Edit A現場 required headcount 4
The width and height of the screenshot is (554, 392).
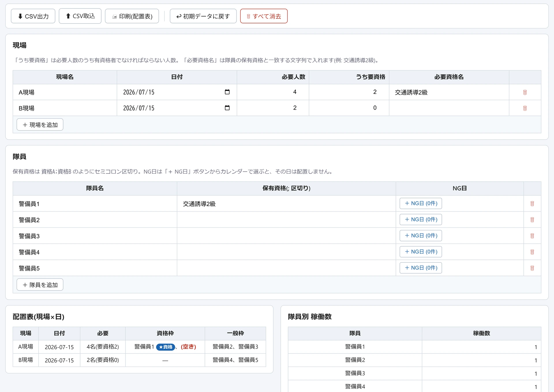[273, 92]
